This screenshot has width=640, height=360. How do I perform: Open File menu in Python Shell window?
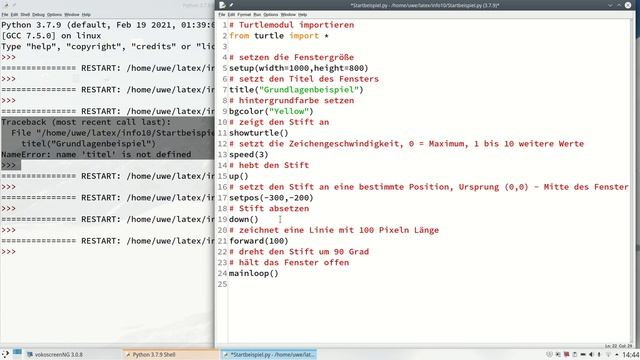coord(4,15)
